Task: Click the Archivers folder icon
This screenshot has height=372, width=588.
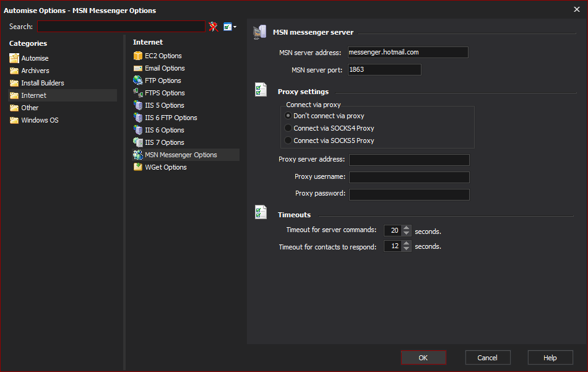Action: tap(14, 71)
